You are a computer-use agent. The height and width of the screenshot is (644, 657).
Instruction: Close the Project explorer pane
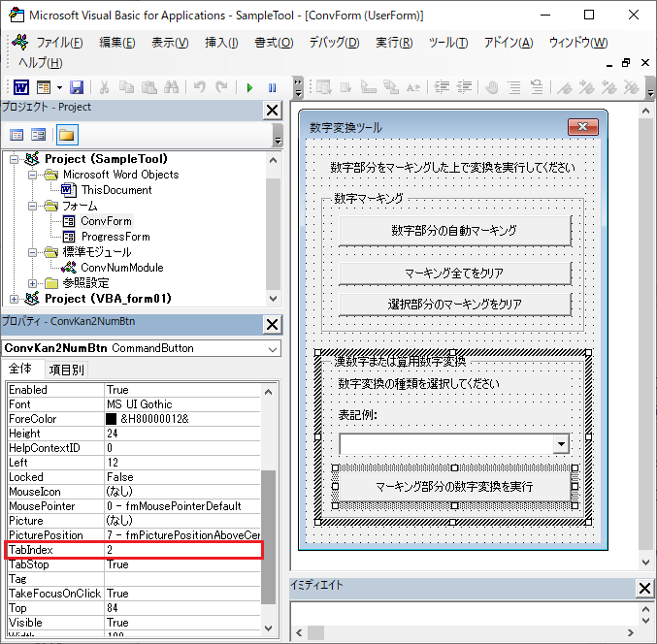[273, 111]
